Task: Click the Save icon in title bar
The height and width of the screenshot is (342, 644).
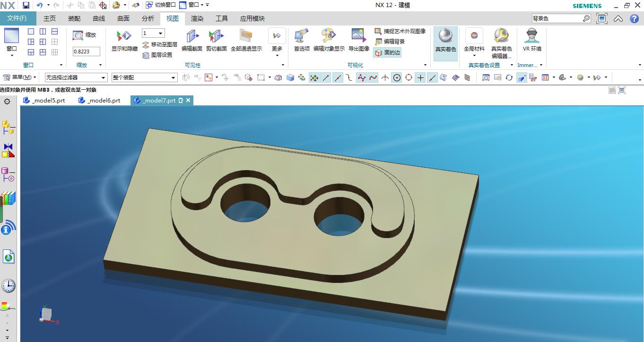Action: pyautogui.click(x=26, y=5)
